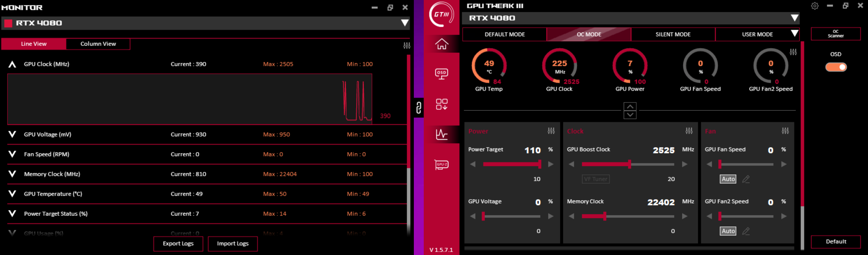Click the GT III logo
The image size is (868, 255).
pos(441,15)
